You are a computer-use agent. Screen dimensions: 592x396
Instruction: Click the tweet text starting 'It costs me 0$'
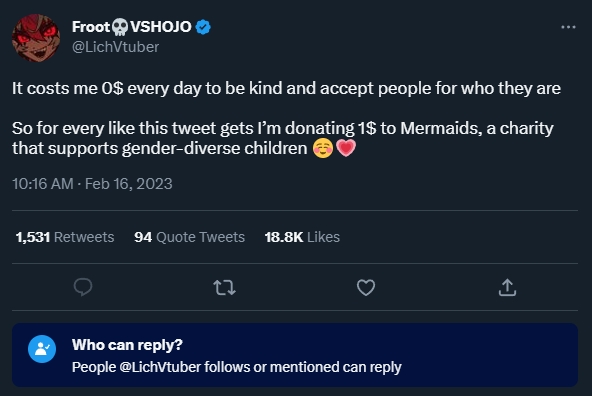286,88
